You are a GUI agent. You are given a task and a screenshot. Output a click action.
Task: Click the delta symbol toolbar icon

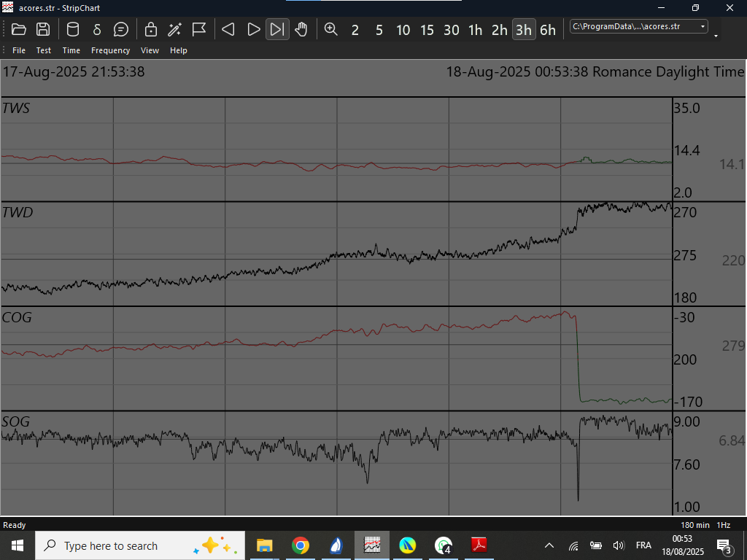click(97, 29)
